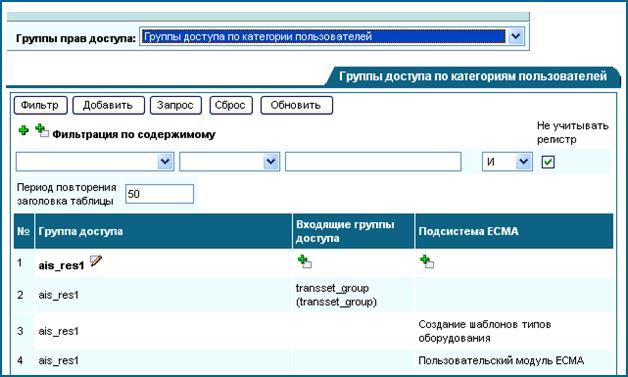Add ECMA subsystem icon in row 1
628x377 pixels.
[427, 261]
